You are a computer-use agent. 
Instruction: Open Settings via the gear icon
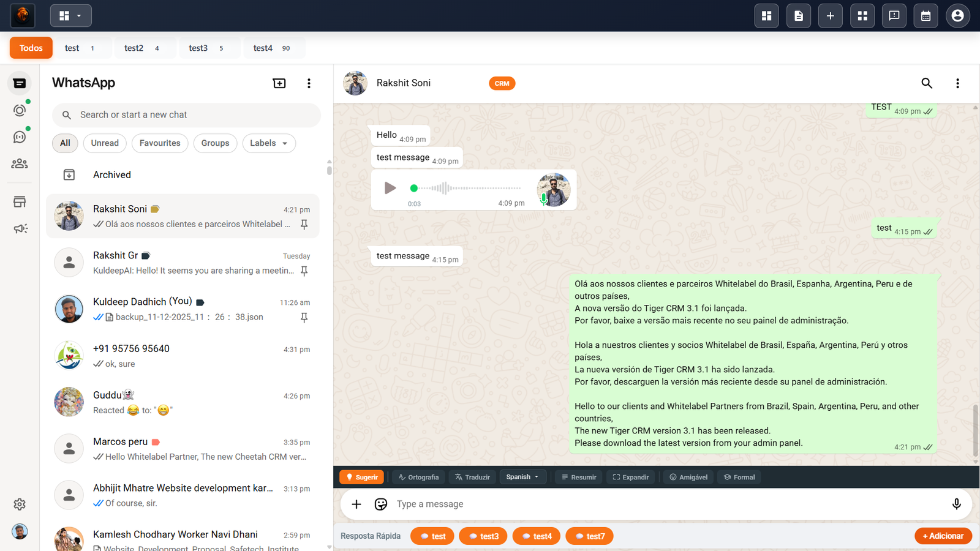click(20, 504)
